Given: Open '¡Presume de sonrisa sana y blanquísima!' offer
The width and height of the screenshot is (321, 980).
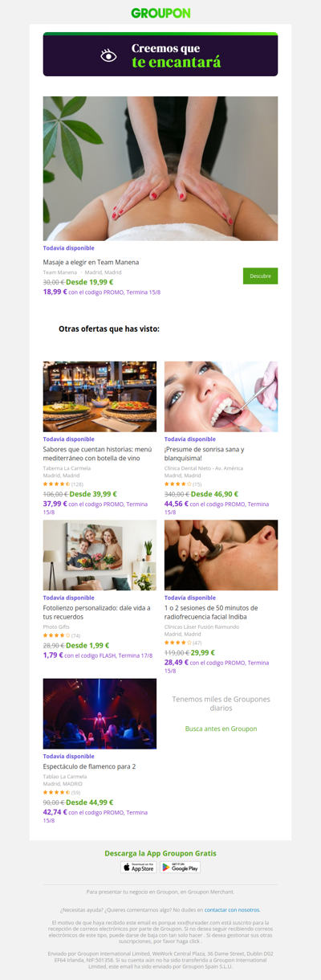Looking at the screenshot, I should (215, 454).
